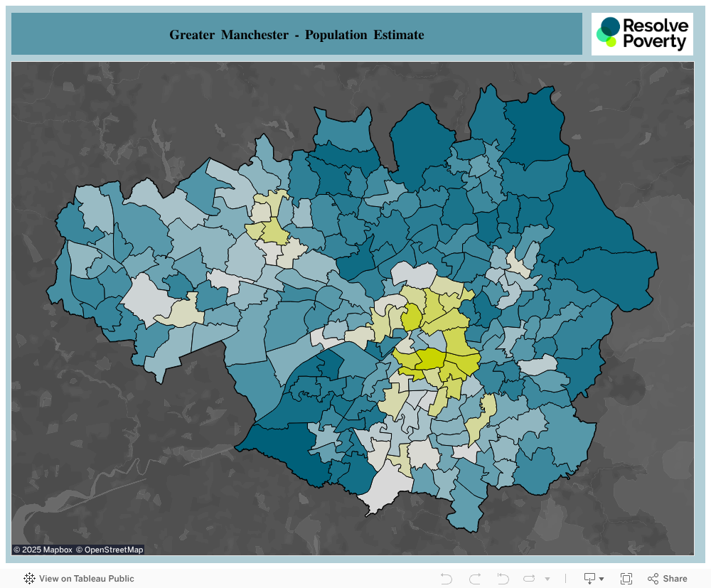Click the Refresh data loop icon
This screenshot has width=711, height=588.
[529, 579]
